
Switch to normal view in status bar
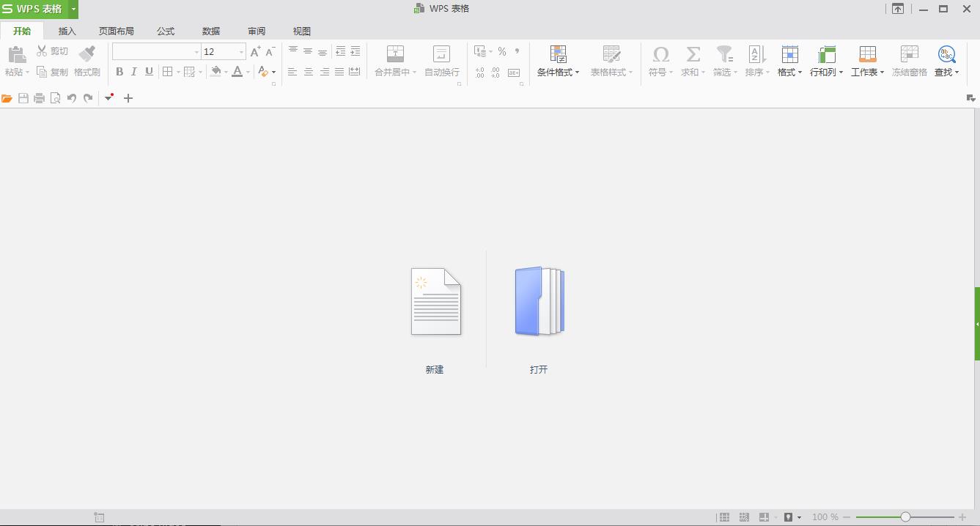(x=724, y=517)
